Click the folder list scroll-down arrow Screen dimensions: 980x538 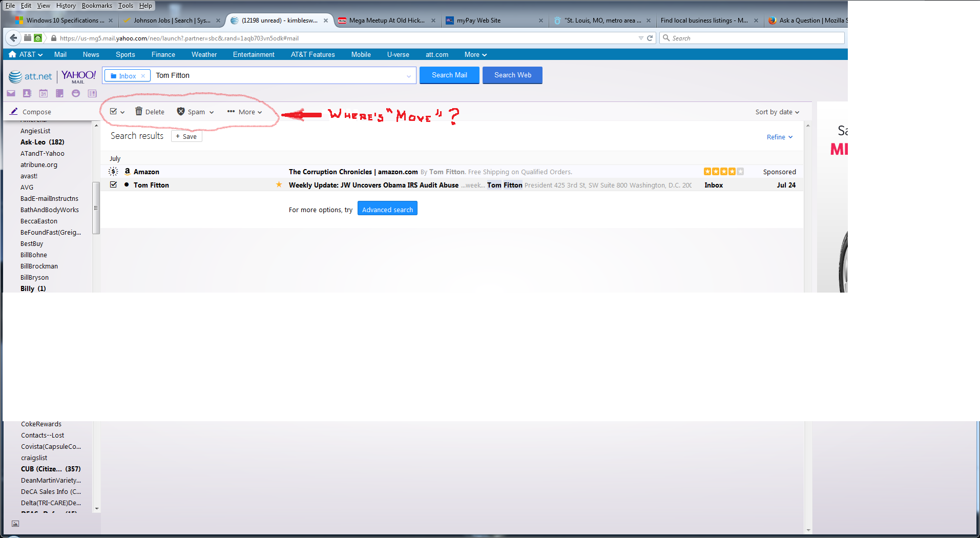(96, 509)
